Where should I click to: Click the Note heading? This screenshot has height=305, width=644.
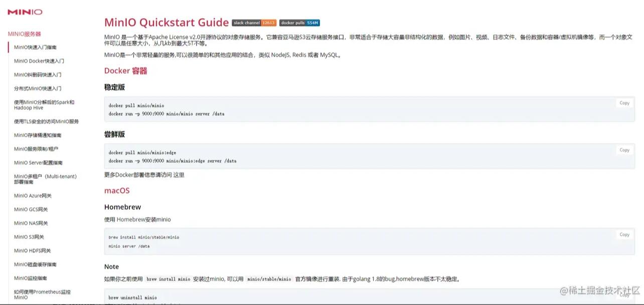point(111,266)
